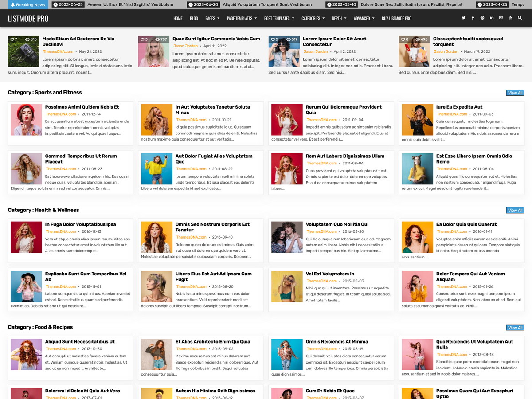The height and width of the screenshot is (399, 532).
Task: Click the clock icon next to 2023-04-25
Action: 479,4
